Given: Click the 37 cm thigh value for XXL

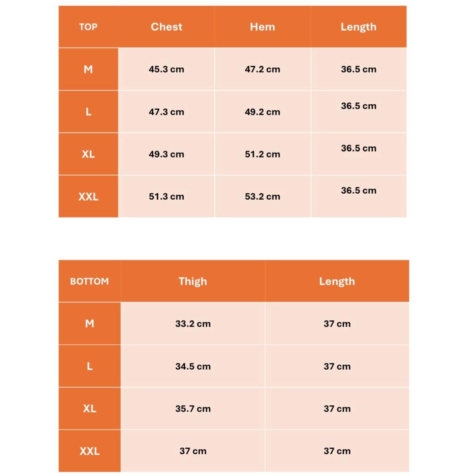Looking at the screenshot, I should 192,451.
